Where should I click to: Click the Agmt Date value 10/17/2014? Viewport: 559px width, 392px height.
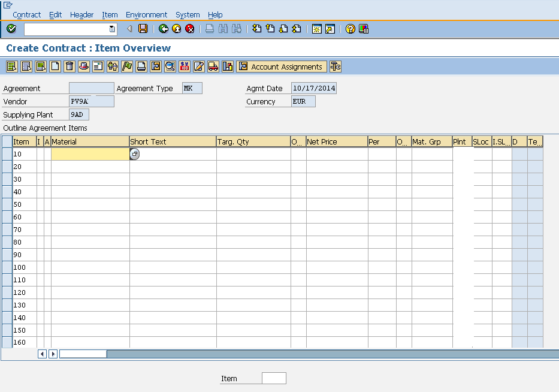pos(314,88)
